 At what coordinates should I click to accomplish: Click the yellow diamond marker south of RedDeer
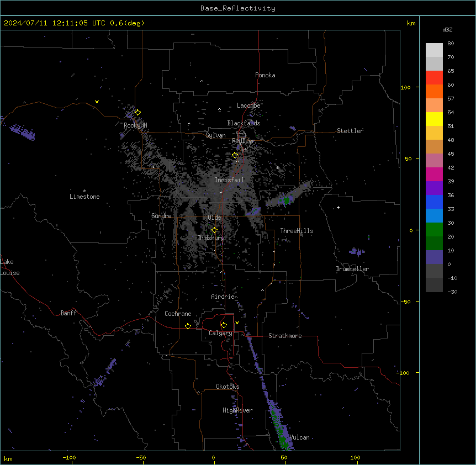click(x=235, y=155)
